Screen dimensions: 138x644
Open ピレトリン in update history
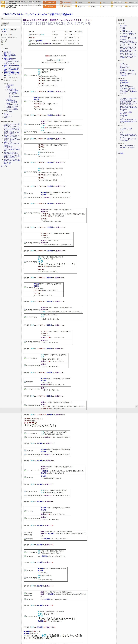coord(123,84)
